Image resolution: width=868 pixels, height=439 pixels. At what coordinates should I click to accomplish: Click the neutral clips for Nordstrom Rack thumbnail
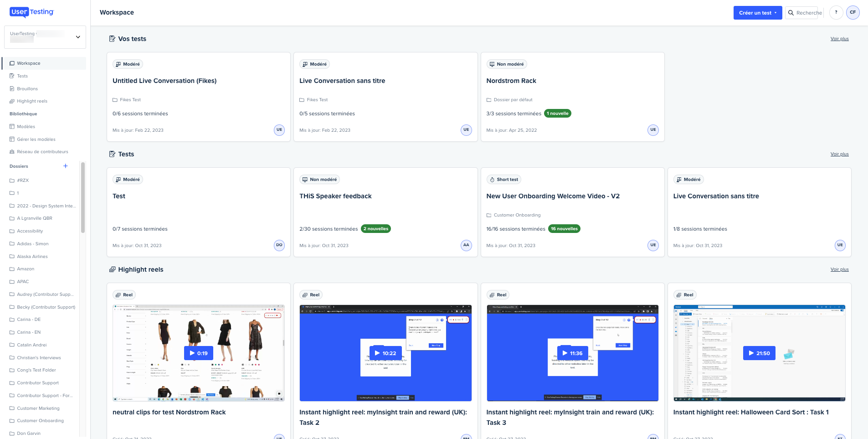tap(198, 353)
